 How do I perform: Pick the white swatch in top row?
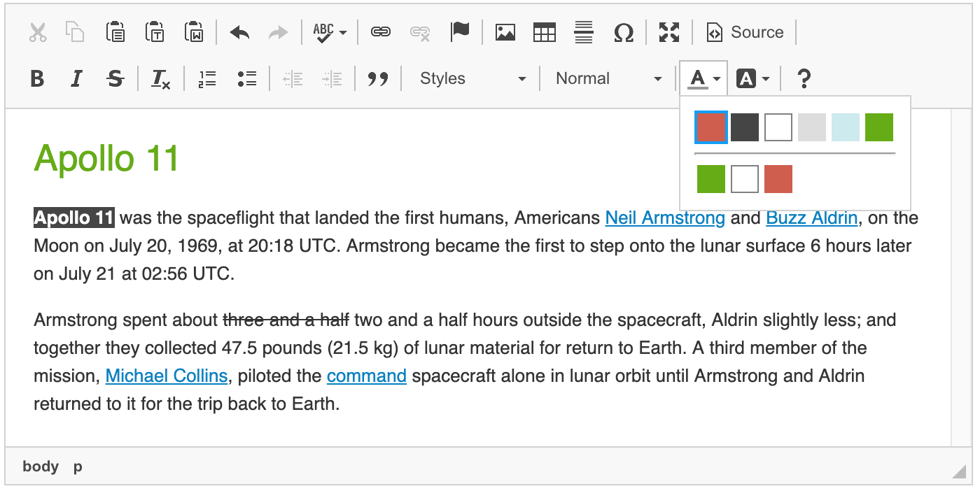[778, 127]
